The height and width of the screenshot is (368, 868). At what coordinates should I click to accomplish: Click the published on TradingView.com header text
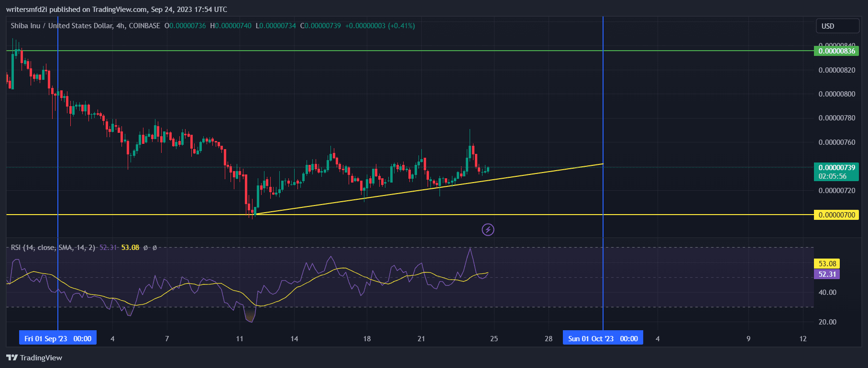click(x=116, y=10)
